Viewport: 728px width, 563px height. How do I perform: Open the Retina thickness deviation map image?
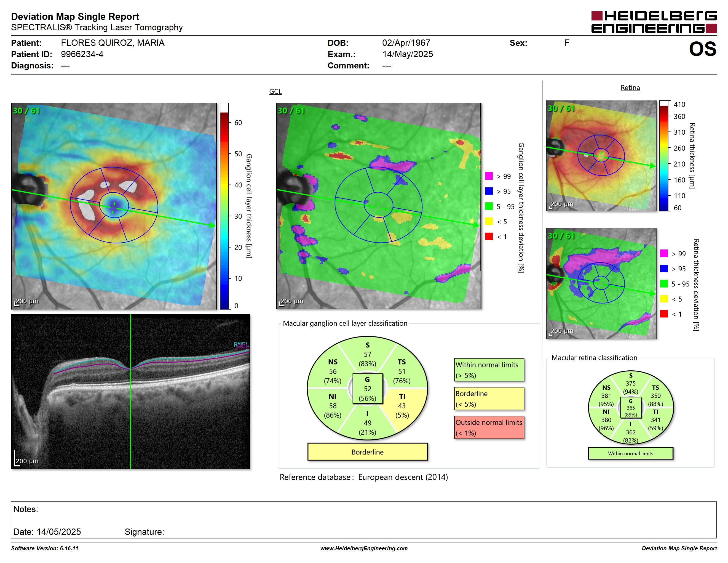tap(601, 283)
